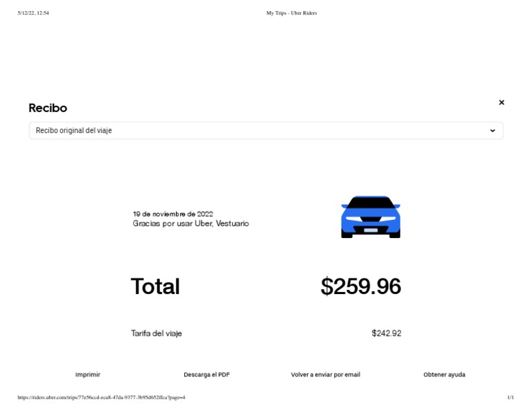The width and height of the screenshot is (532, 411).
Task: Open the 'Recibo original del viaje' dropdown
Action: (266, 131)
